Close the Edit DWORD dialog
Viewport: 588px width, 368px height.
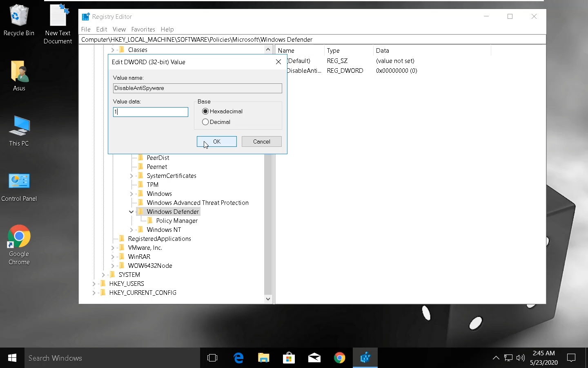pos(278,62)
